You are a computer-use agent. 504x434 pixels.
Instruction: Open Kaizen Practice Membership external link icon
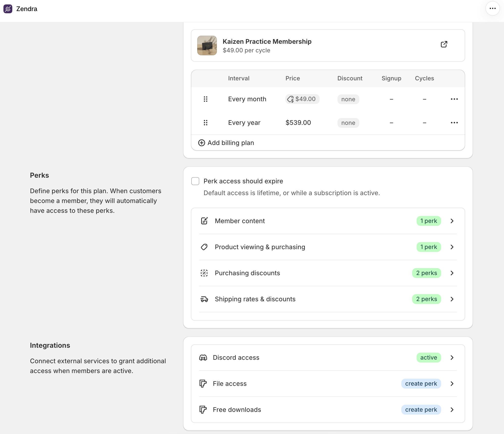tap(444, 44)
